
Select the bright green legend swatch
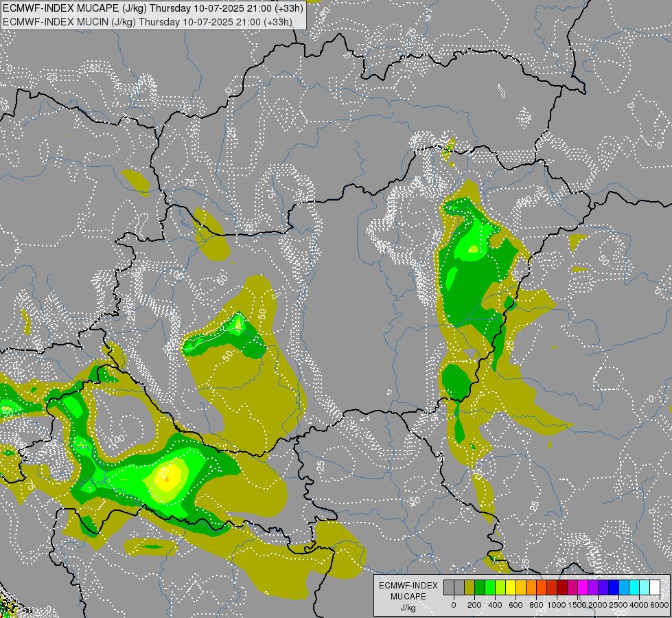(x=490, y=588)
